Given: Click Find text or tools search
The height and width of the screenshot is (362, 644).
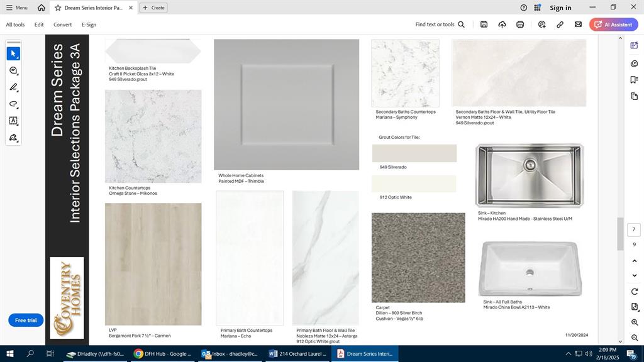Looking at the screenshot, I should [x=440, y=25].
